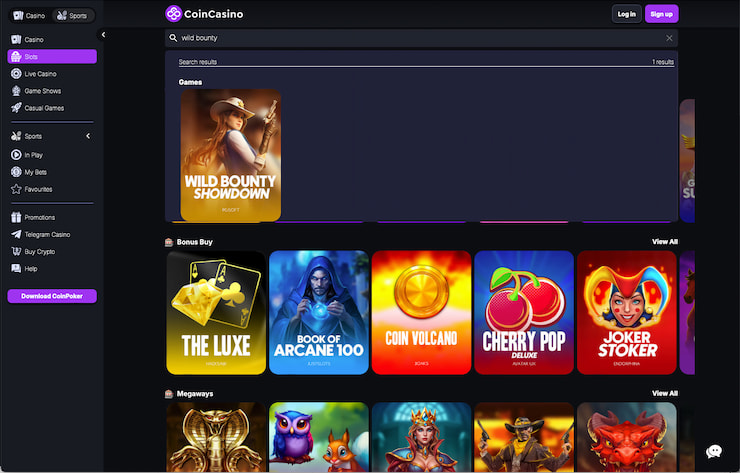Open Casino in the sidebar
This screenshot has width=740, height=473.
coord(52,40)
